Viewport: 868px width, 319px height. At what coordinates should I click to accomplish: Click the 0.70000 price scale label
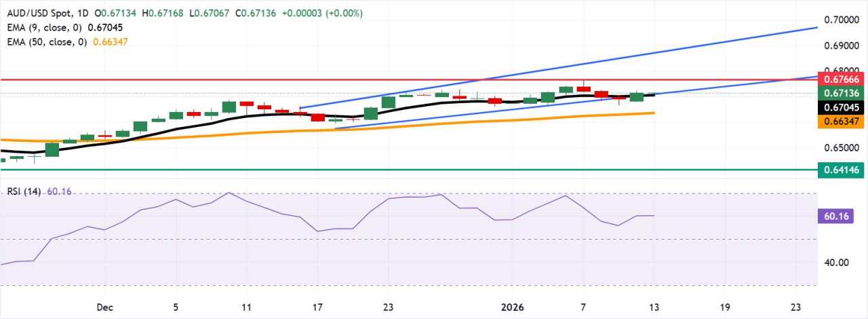(x=841, y=20)
